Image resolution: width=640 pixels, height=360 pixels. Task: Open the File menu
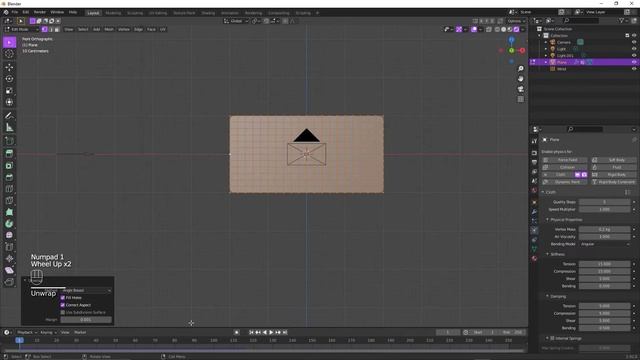15,12
